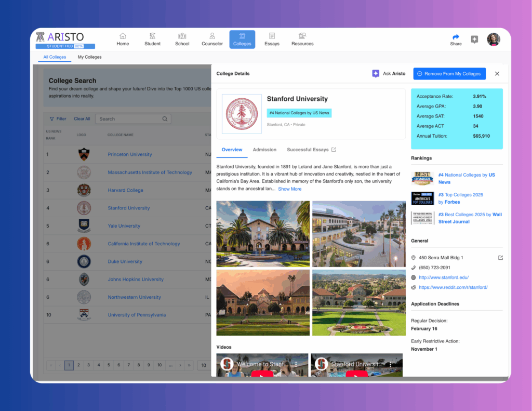Open #4 National Colleges US News ranking
Screen dimensions: 532x411
[x=466, y=179]
